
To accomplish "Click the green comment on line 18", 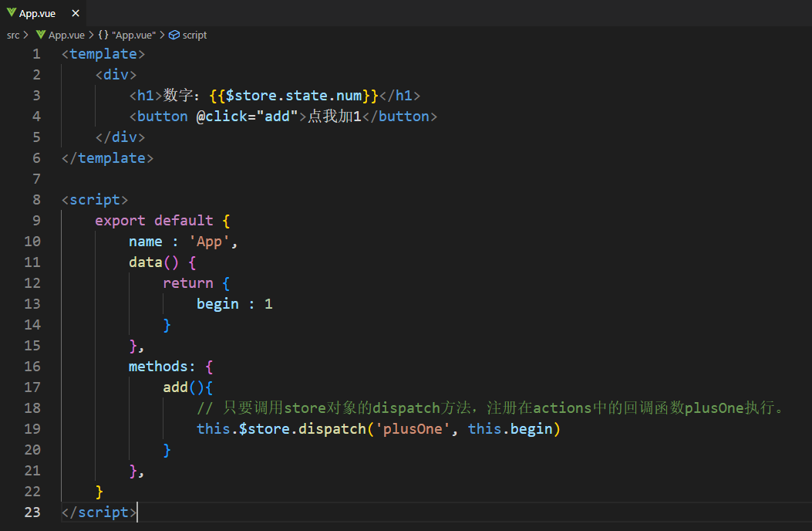I will pyautogui.click(x=491, y=408).
